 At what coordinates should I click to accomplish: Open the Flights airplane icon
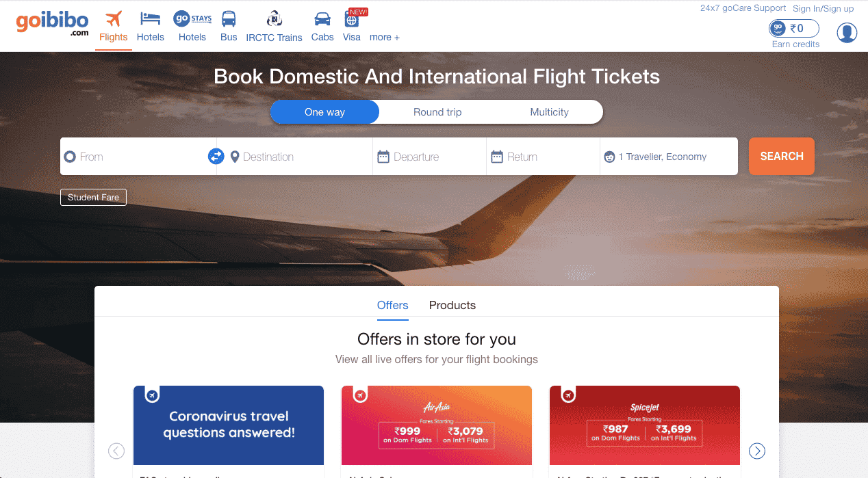pyautogui.click(x=114, y=18)
